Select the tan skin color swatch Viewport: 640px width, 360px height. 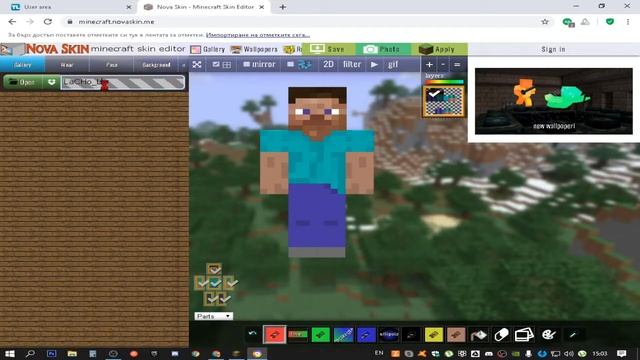456,335
